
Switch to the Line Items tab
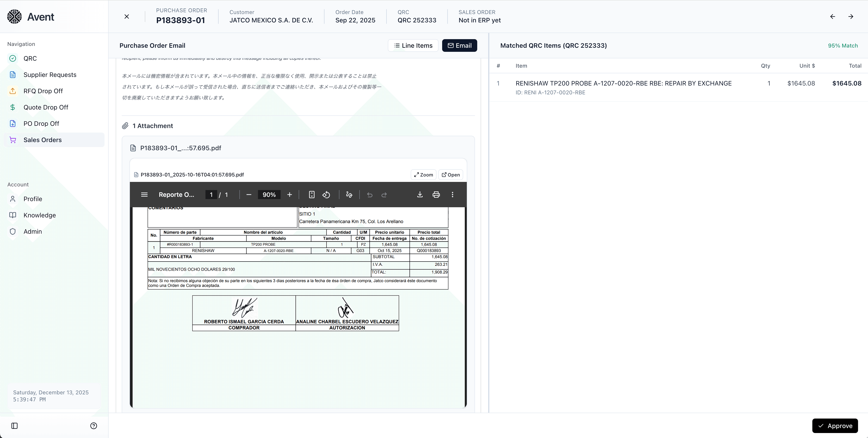click(413, 45)
